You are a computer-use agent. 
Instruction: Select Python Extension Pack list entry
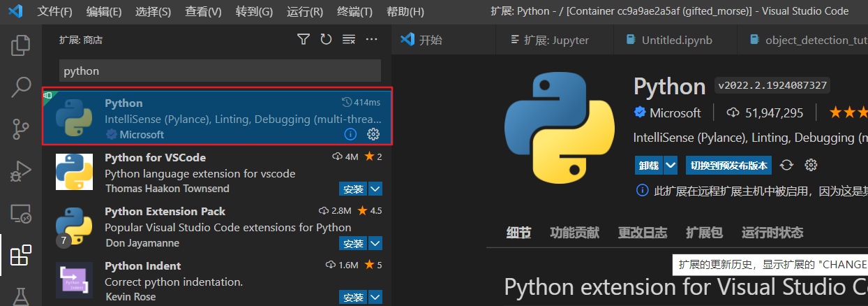pyautogui.click(x=217, y=226)
